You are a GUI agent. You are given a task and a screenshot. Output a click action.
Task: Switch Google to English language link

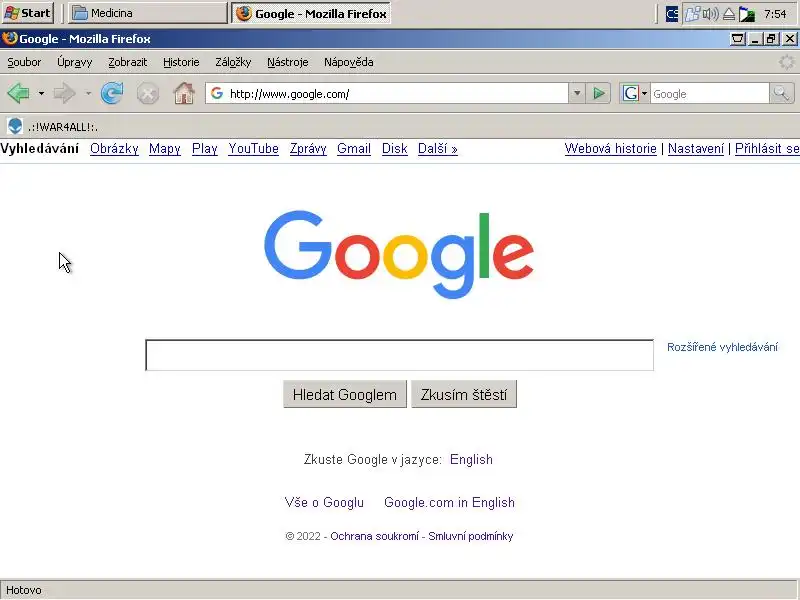click(471, 459)
